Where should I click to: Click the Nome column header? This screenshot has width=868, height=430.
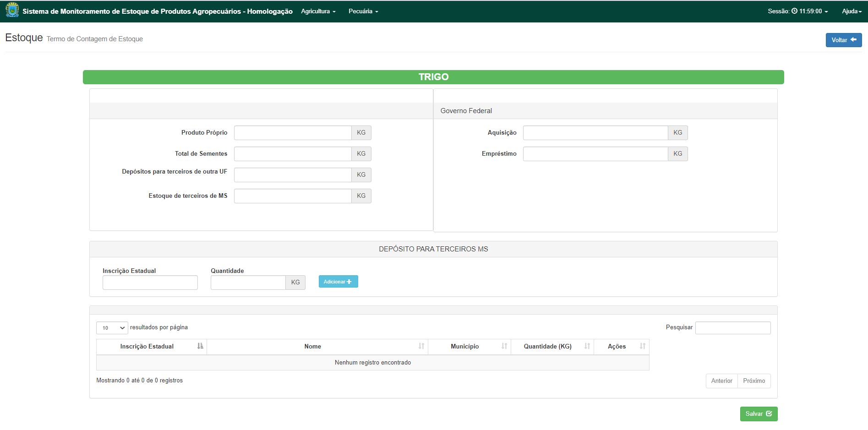point(317,347)
